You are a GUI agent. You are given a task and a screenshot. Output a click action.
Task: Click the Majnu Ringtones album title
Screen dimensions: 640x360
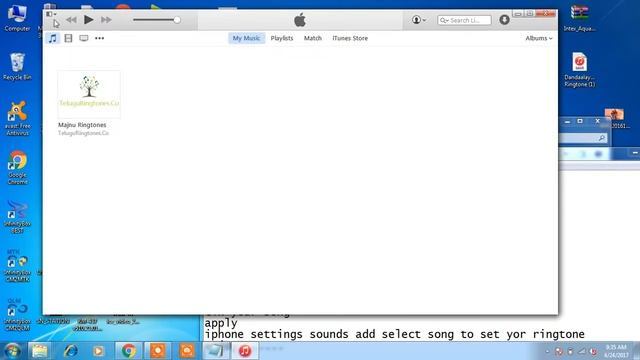[82, 125]
